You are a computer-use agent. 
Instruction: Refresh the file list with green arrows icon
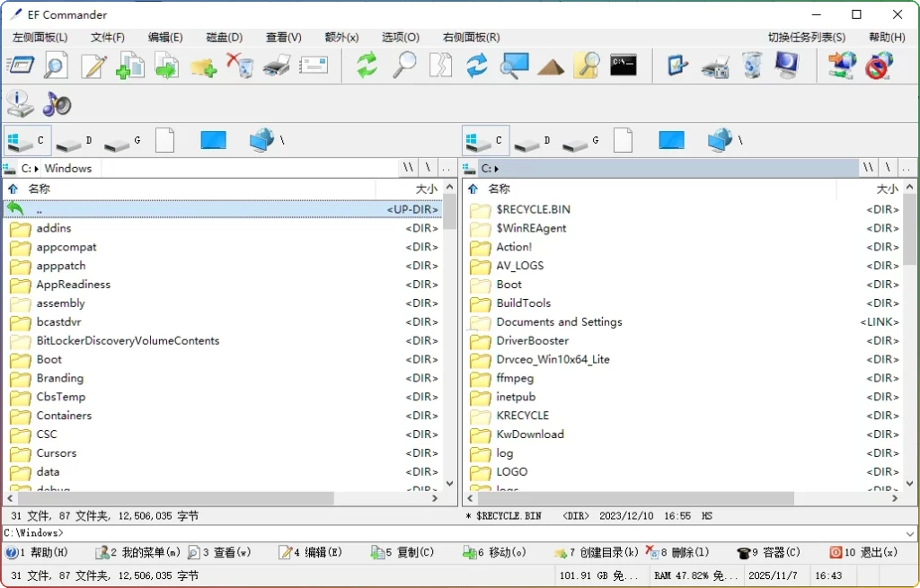click(367, 65)
